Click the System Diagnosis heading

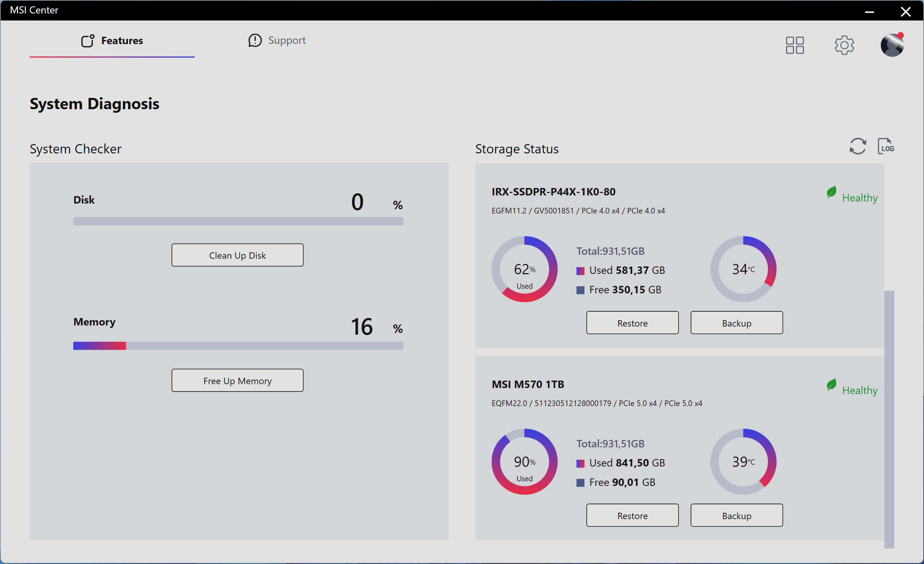[x=94, y=104]
